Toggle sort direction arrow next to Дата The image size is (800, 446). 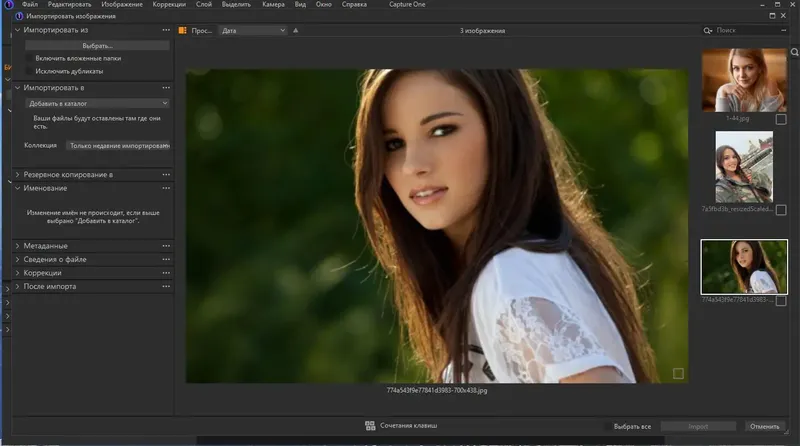pyautogui.click(x=296, y=31)
